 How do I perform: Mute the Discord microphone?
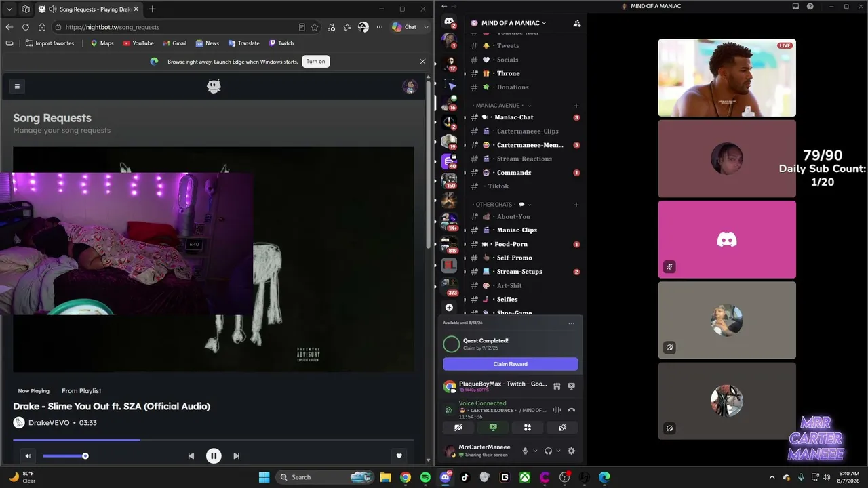[525, 451]
